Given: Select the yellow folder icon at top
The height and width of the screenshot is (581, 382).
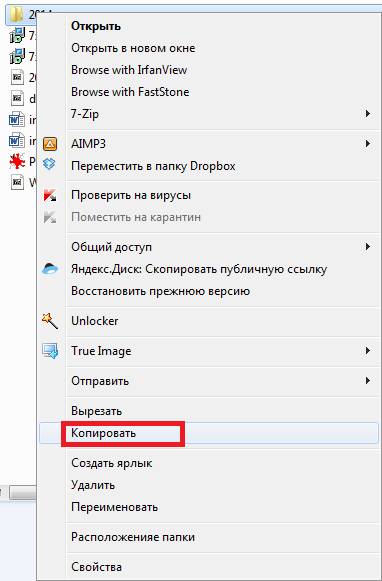Looking at the screenshot, I should click(x=17, y=14).
